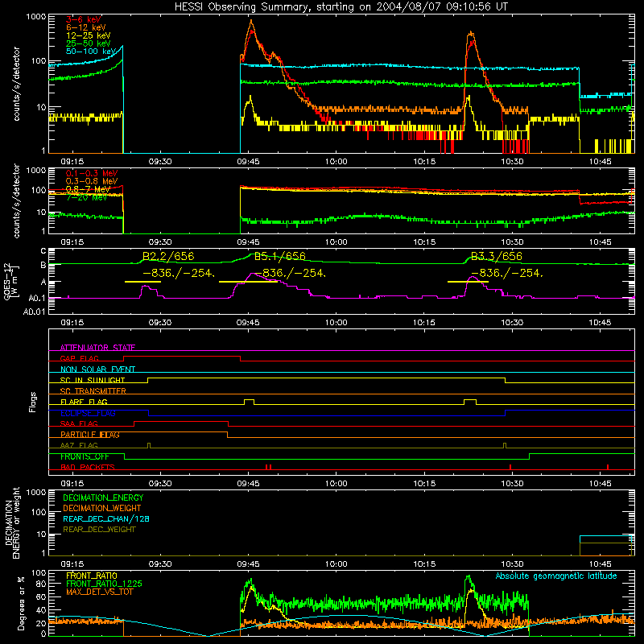Select the 12-25 keV legend label
Viewport: 644px width, 644px height.
pos(89,35)
